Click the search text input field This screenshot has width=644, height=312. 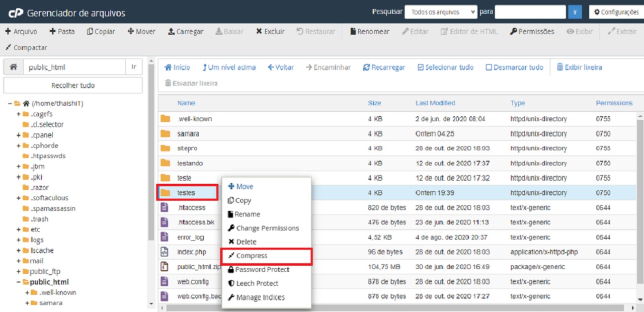[x=530, y=12]
